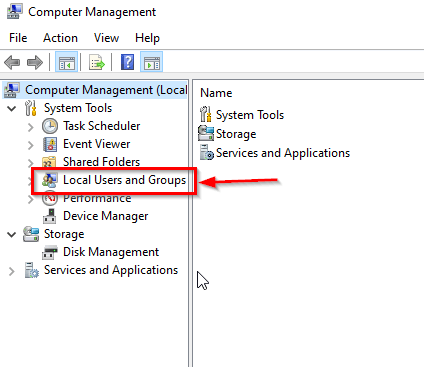
Task: Click the Forward arrow toolbar icon
Action: [x=35, y=62]
